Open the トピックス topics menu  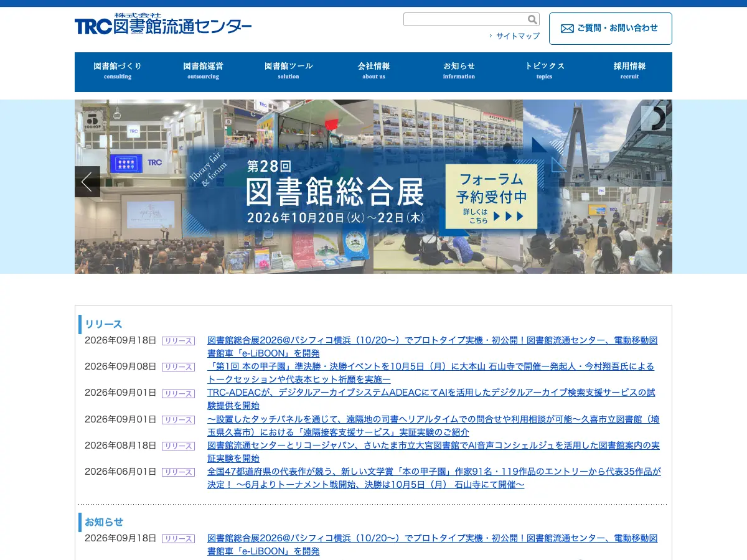(x=544, y=71)
